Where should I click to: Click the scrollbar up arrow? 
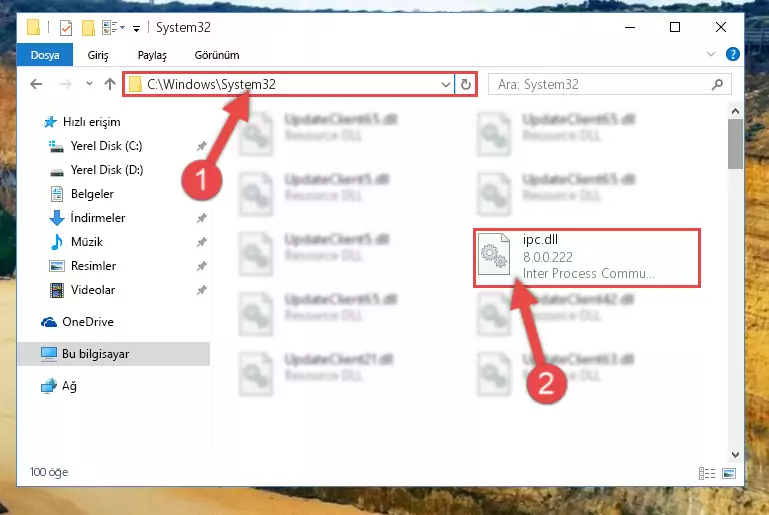tap(735, 111)
